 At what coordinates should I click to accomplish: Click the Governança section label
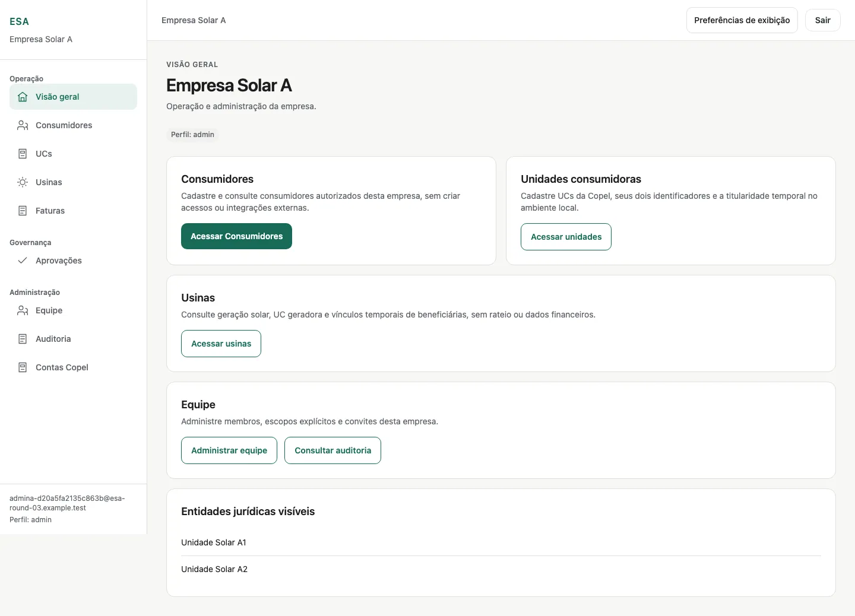tap(30, 243)
